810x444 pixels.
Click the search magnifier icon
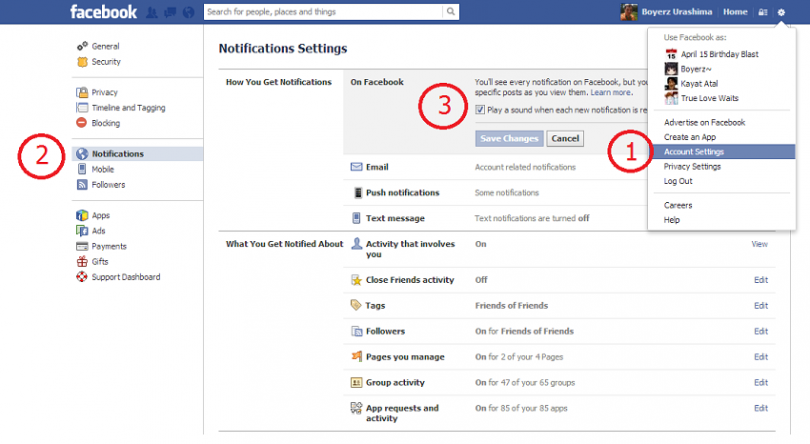450,12
